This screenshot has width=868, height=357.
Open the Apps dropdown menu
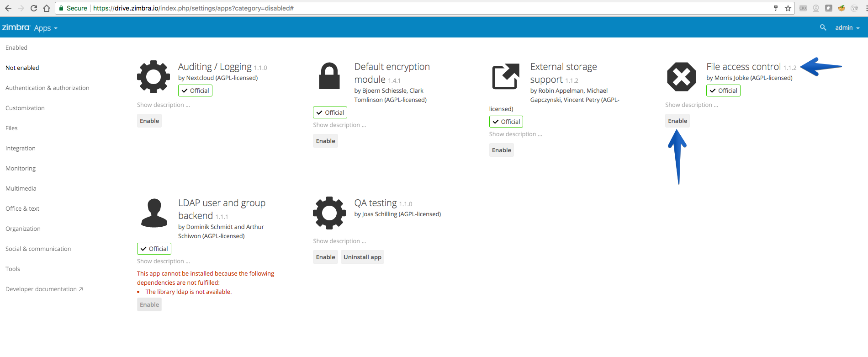coord(46,28)
